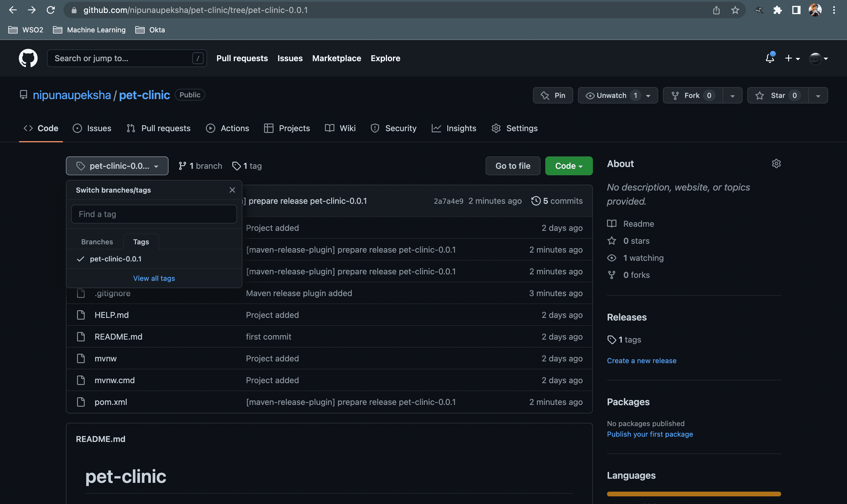Image resolution: width=847 pixels, height=504 pixels.
Task: Click the Languages color bar
Action: [694, 494]
